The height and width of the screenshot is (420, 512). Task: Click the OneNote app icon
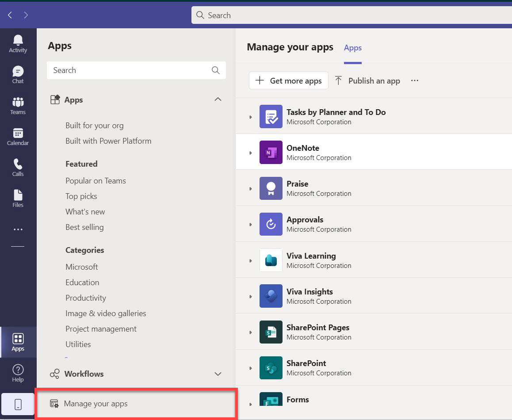[x=271, y=152]
